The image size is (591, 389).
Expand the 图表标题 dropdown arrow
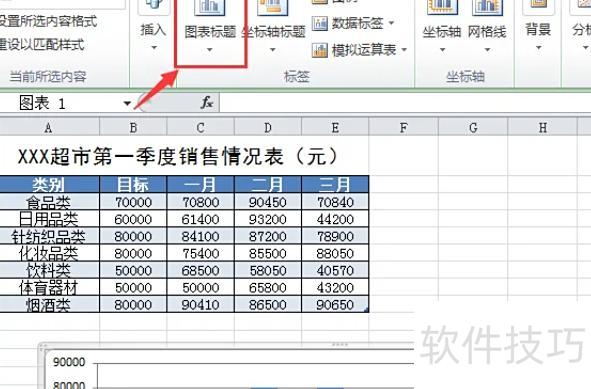point(210,50)
